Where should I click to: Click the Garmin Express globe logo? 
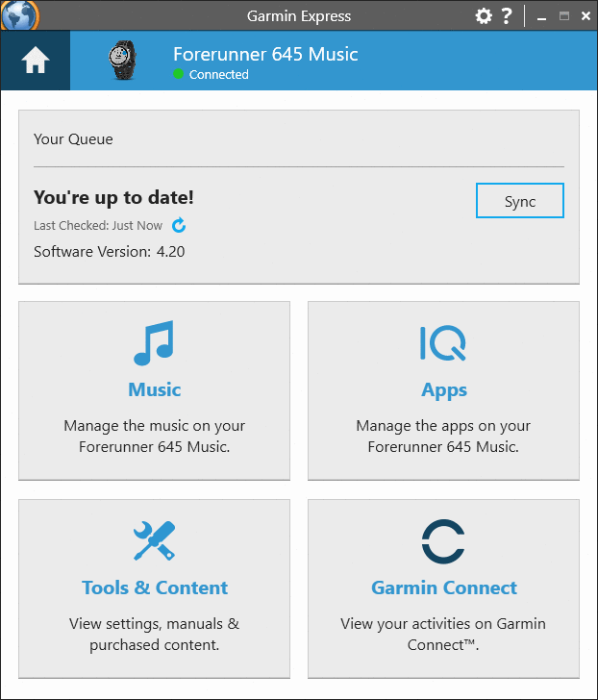(x=20, y=14)
